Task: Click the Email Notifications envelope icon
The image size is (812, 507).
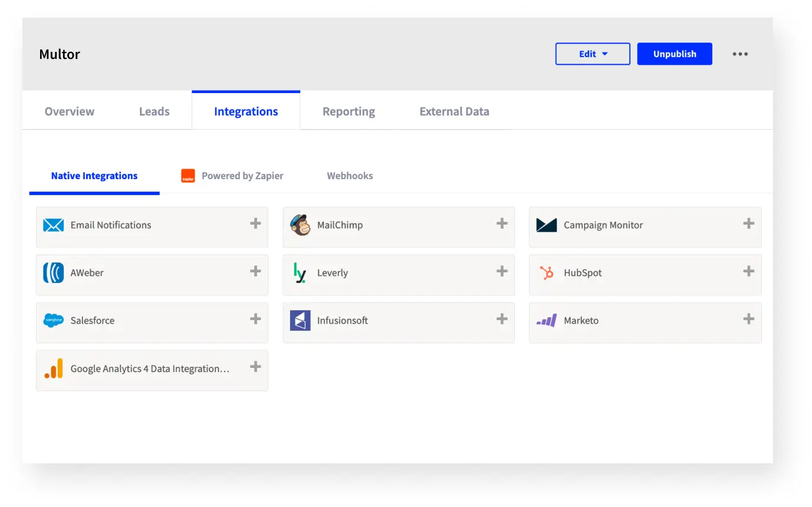Action: click(53, 225)
